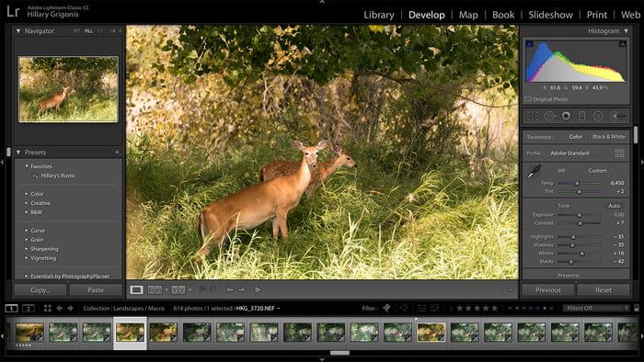Open the profile browser grid icon

pos(619,153)
